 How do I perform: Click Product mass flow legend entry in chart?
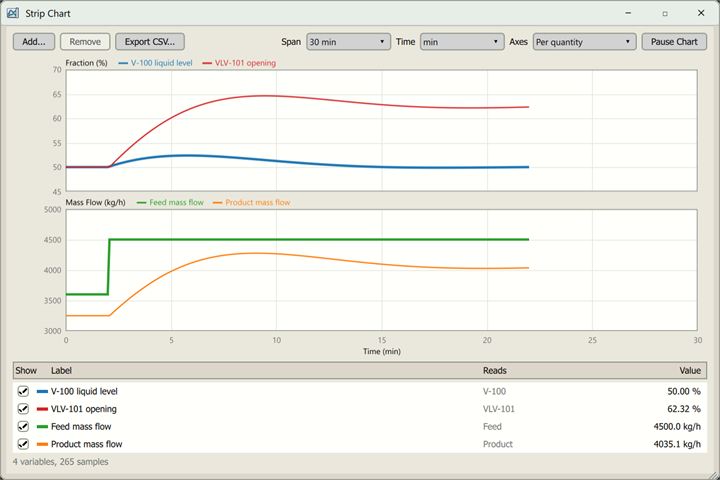[252, 202]
